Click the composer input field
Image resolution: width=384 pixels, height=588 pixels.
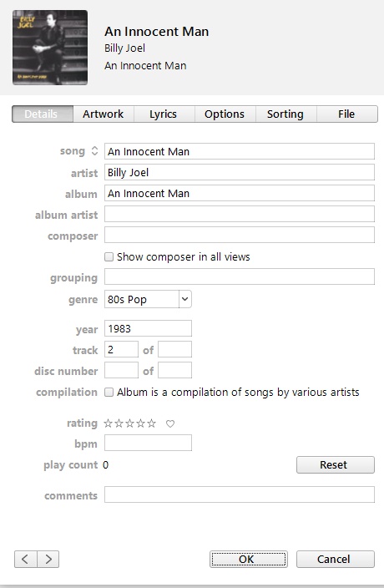click(x=240, y=236)
